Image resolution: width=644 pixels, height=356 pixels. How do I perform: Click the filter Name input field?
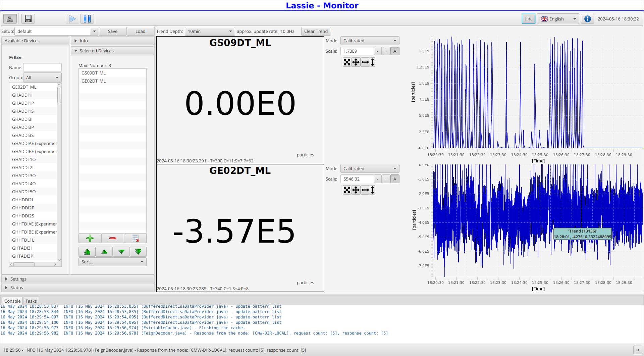tap(42, 67)
